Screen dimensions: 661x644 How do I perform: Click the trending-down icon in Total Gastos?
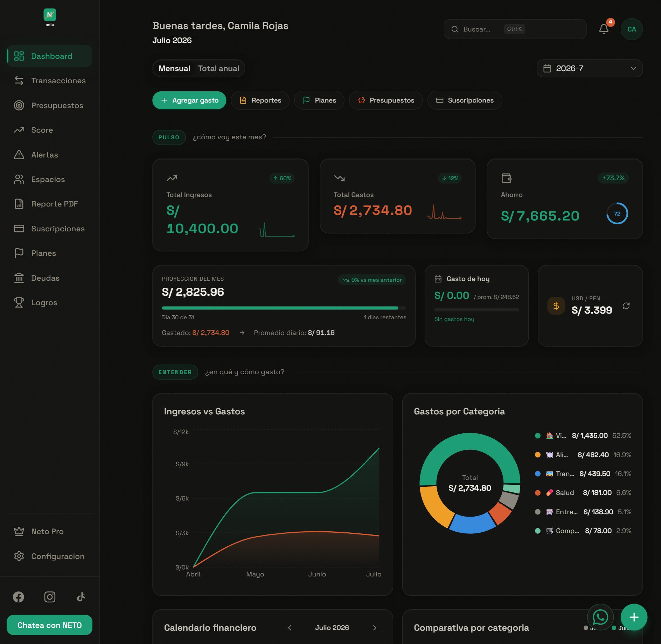(x=339, y=178)
